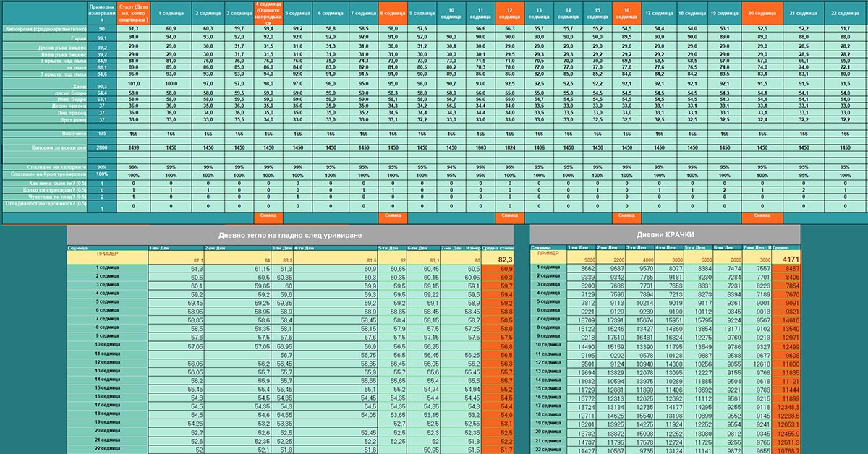This screenshot has height=454, width=868.
Task: Click the 'Спазване на калориите' row label
Action: click(43, 167)
